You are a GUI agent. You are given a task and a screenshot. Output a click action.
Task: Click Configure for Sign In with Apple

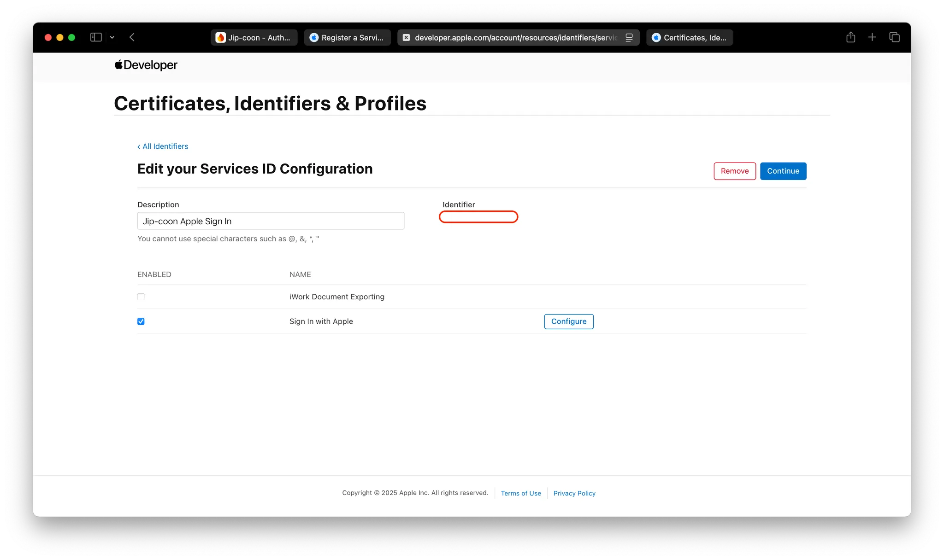pos(568,321)
